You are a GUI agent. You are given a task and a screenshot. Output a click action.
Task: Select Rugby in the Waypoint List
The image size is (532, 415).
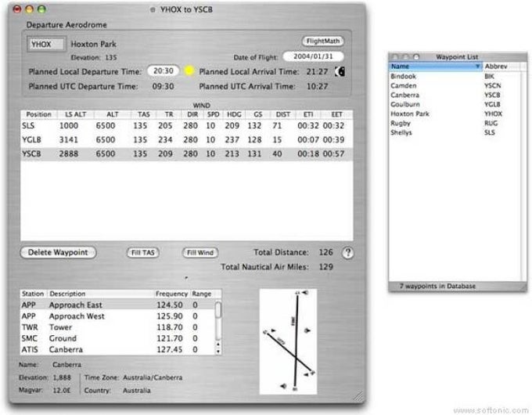click(455, 123)
